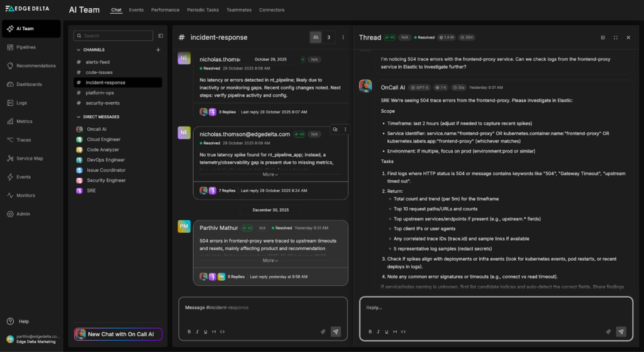Image resolution: width=644 pixels, height=352 pixels.
Task: Toggle the channel members button
Action: pos(316,38)
